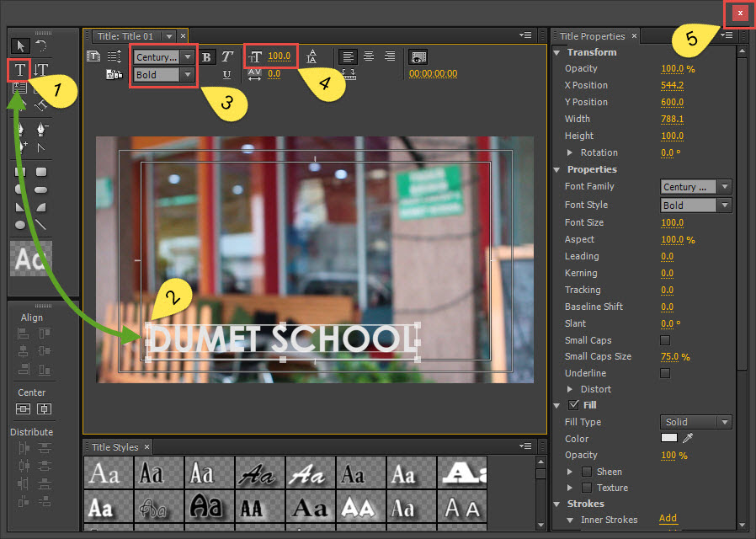The image size is (756, 539).
Task: Align text left
Action: coord(348,56)
